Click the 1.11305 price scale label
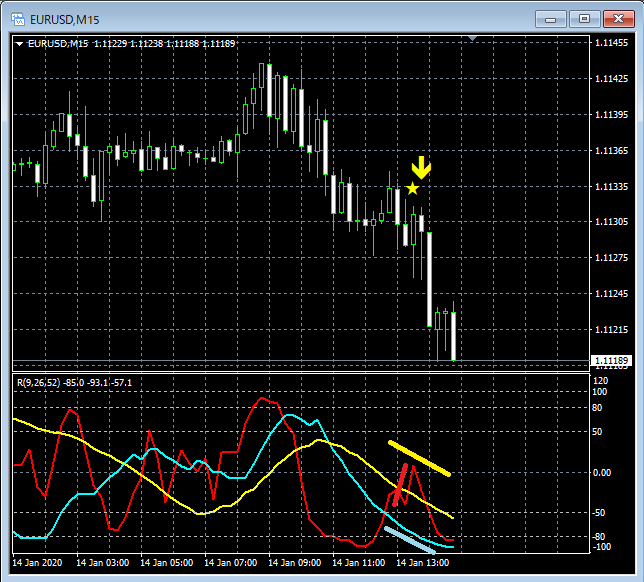644x582 pixels. [611, 222]
